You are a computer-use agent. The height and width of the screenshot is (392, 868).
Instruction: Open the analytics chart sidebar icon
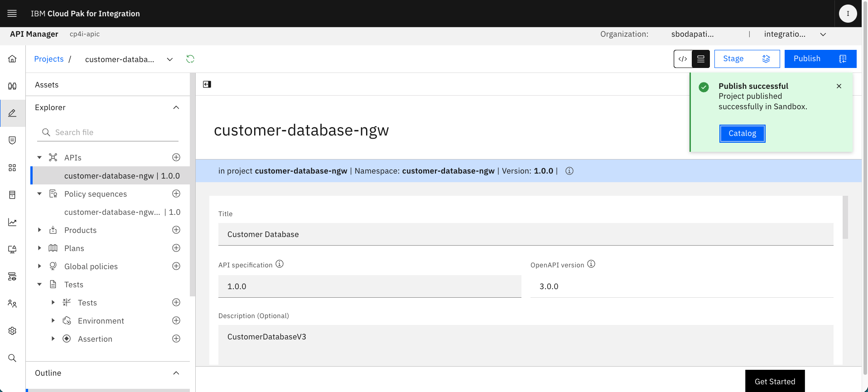click(12, 222)
